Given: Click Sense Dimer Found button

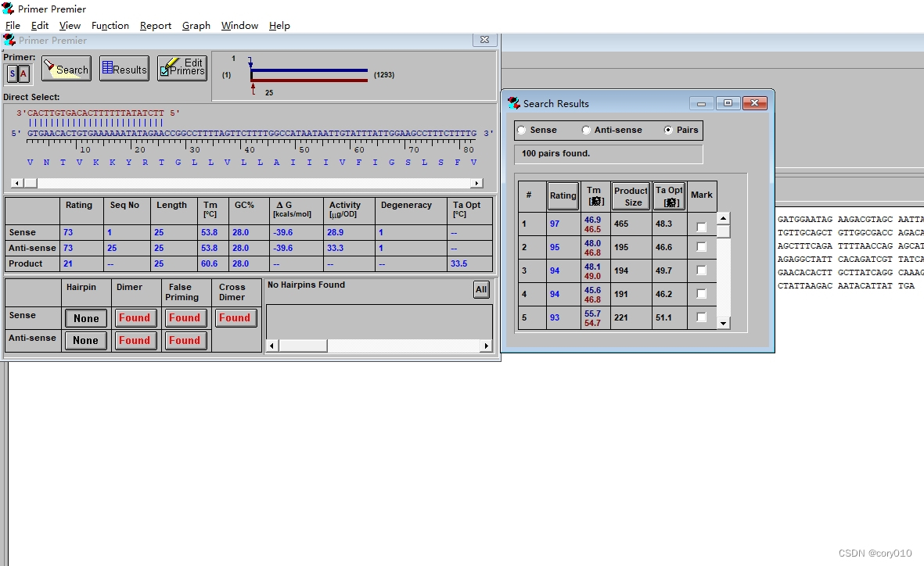Looking at the screenshot, I should 135,318.
